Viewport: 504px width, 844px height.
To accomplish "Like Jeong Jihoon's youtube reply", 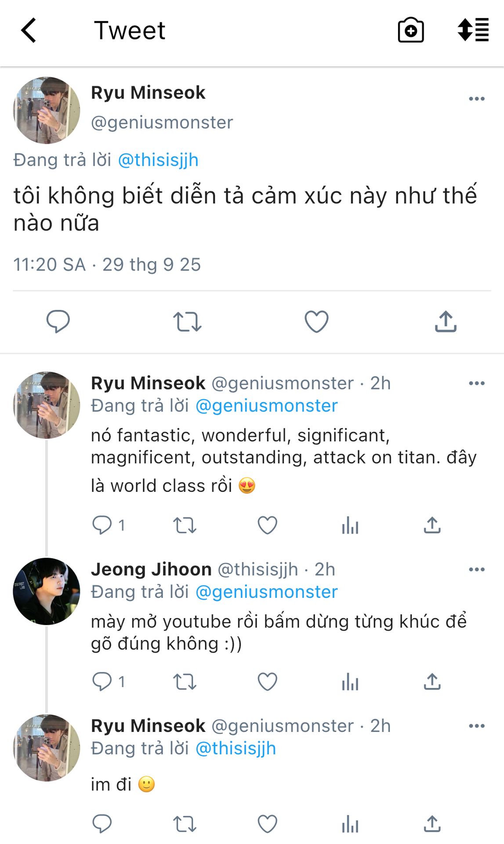I will click(267, 682).
